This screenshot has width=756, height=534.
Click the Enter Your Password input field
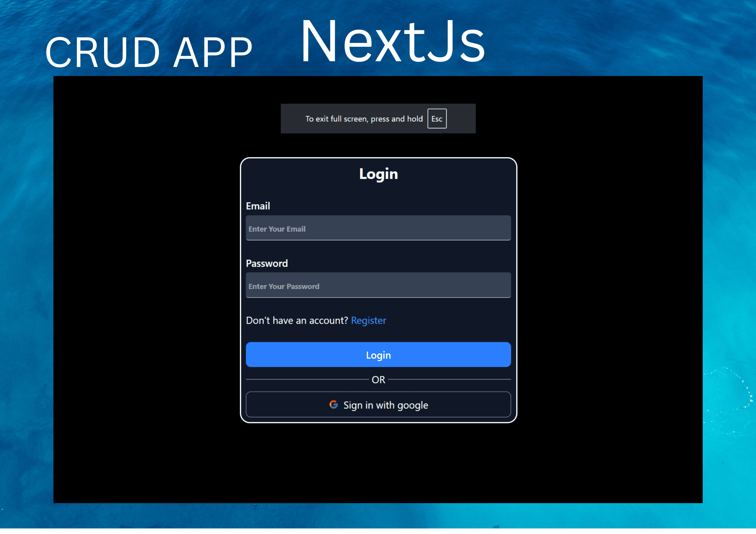coord(378,285)
